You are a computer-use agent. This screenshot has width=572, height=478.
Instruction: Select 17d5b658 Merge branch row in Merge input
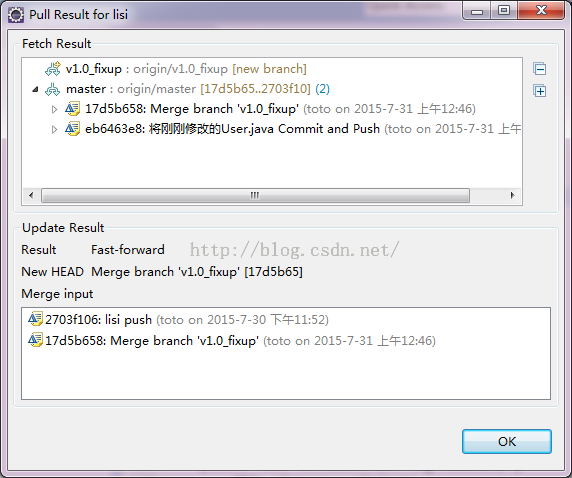click(232, 340)
